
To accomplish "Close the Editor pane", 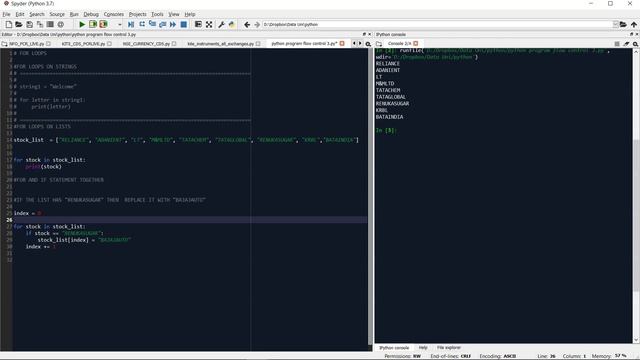I will tap(370, 34).
